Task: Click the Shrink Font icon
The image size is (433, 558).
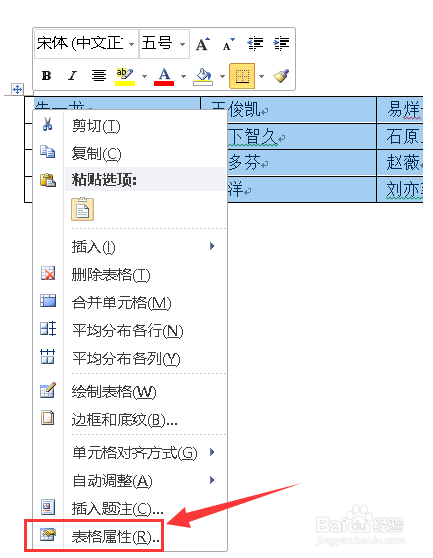Action: click(229, 44)
